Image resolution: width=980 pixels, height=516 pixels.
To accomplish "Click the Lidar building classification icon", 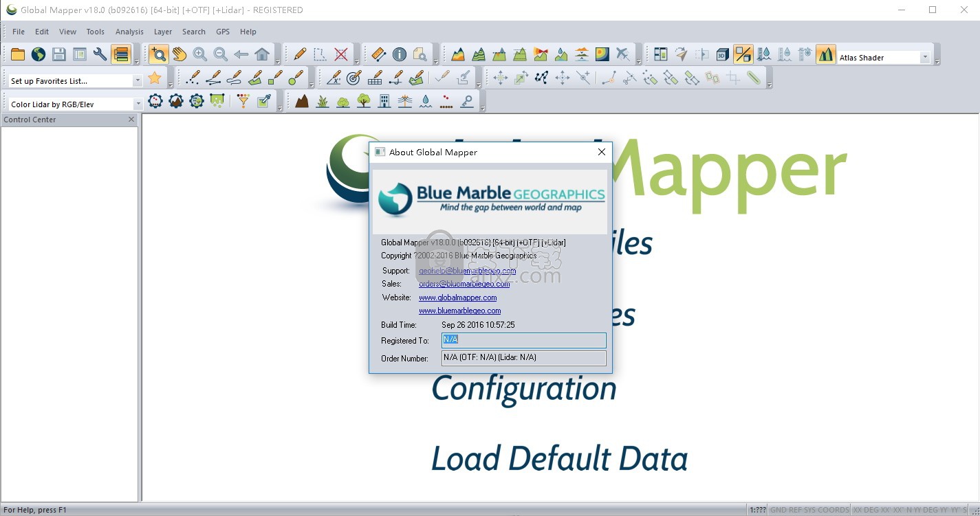I will tap(384, 101).
